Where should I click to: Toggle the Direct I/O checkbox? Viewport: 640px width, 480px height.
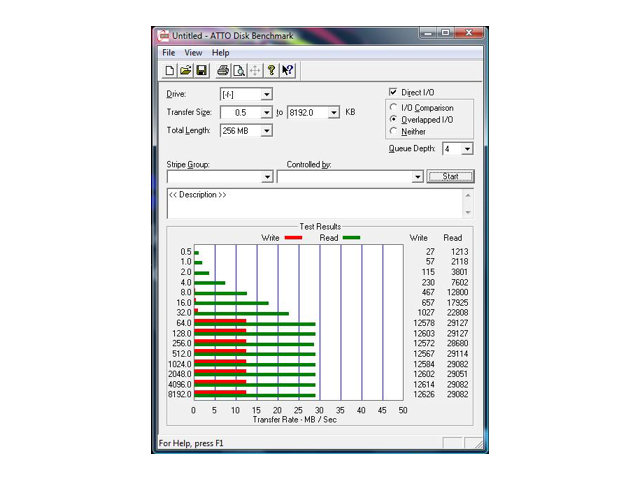393,92
